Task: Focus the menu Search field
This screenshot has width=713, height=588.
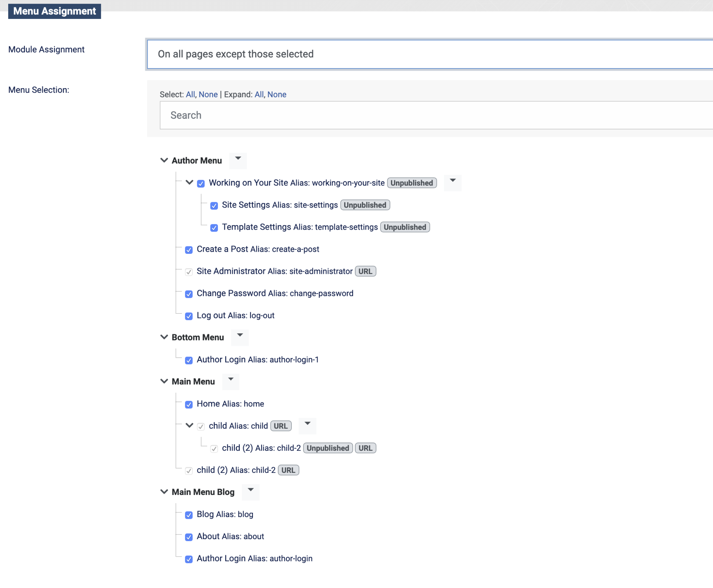Action: 436,115
